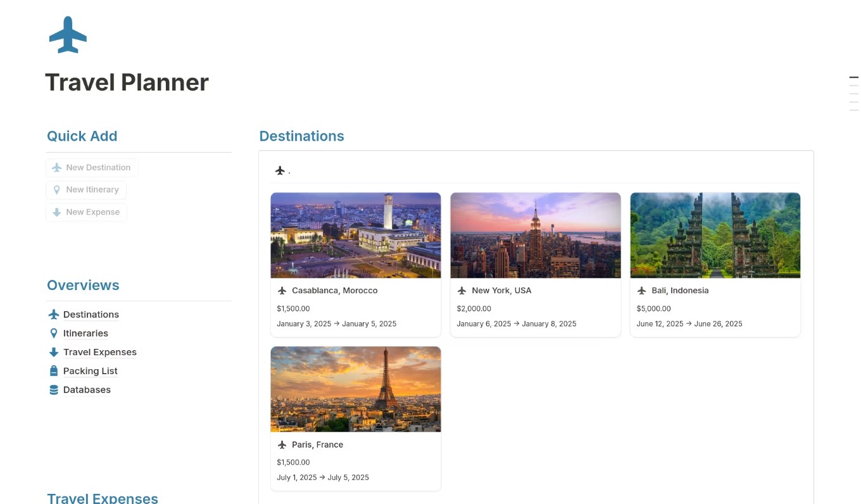
Task: Click the large airplane page icon
Action: [68, 35]
